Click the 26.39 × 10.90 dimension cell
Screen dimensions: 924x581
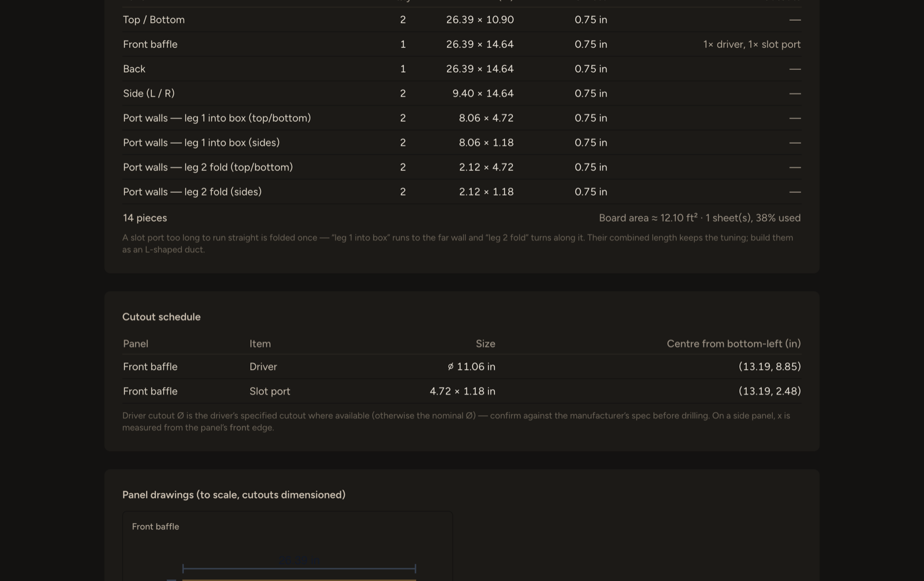coord(480,20)
